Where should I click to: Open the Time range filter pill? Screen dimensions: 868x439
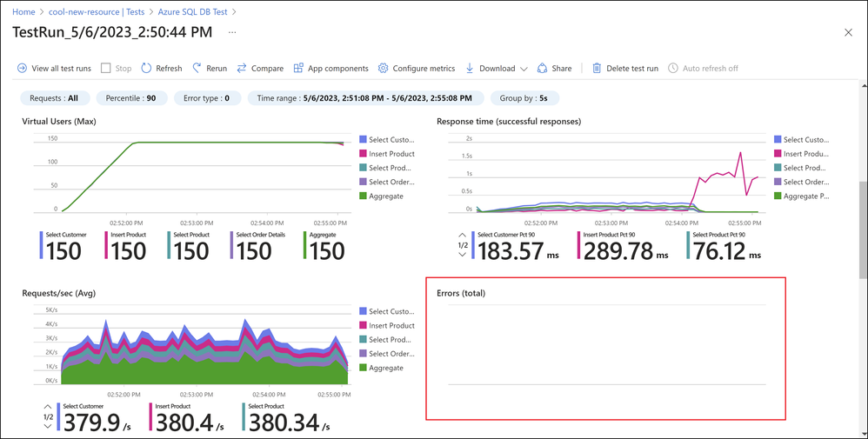[366, 98]
